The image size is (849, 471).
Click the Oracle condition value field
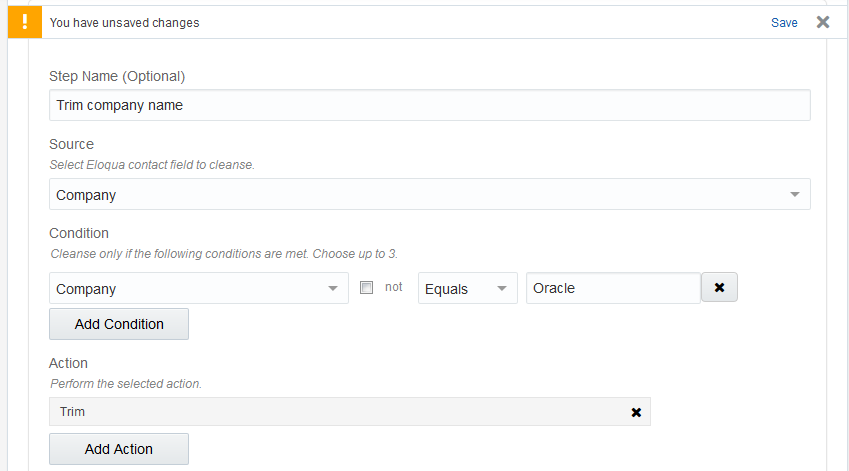613,289
